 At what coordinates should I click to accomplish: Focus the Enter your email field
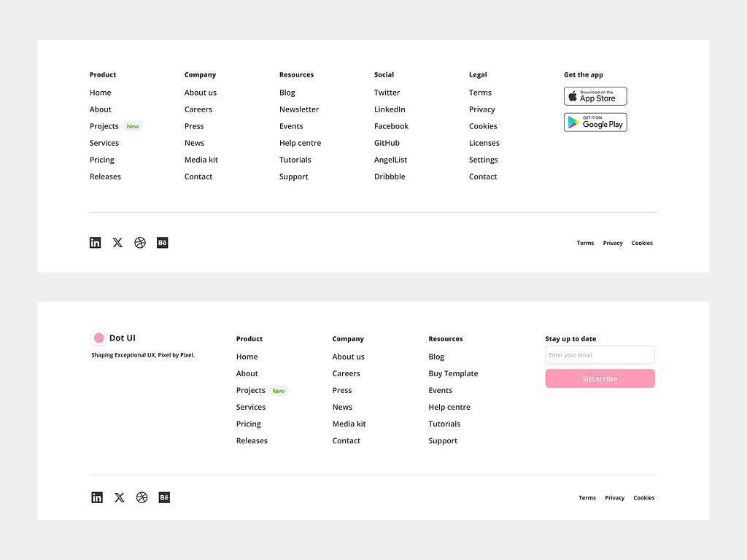point(600,355)
